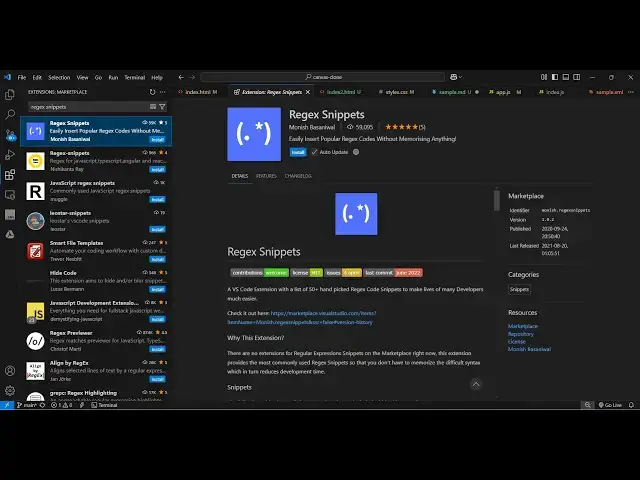
Task: Click the star rating of Regex Snippets
Action: tap(405, 127)
